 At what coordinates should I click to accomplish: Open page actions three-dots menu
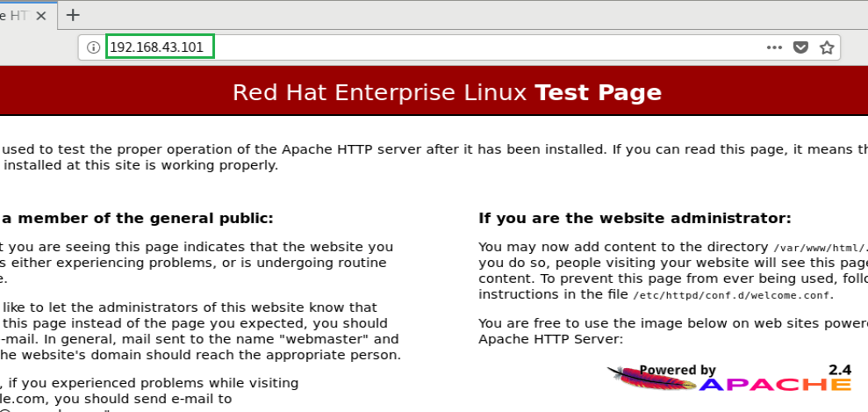pyautogui.click(x=774, y=47)
